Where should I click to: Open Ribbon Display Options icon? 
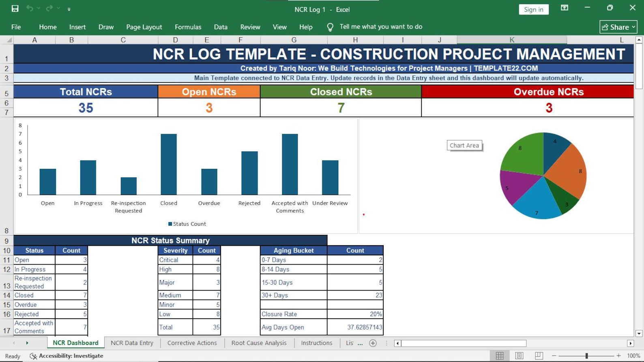564,8
